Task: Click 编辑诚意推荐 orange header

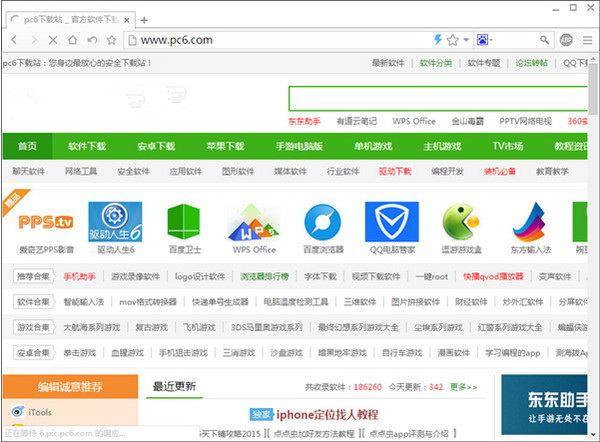Action: (x=70, y=387)
